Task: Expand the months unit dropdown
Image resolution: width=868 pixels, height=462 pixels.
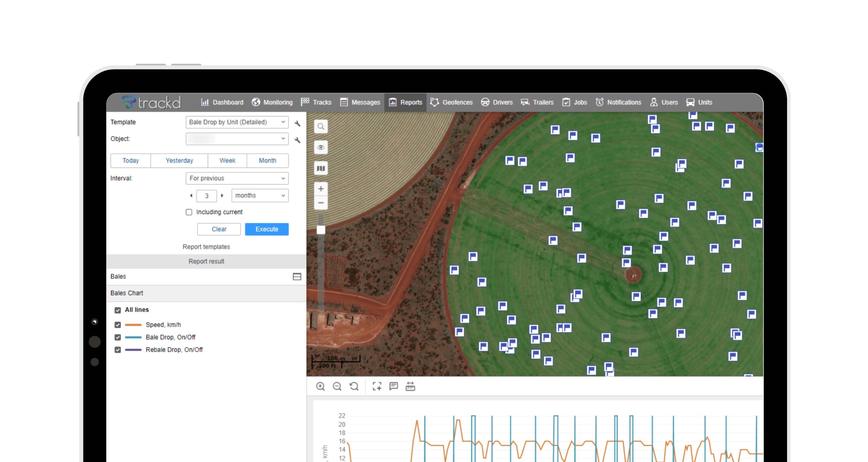Action: click(260, 196)
